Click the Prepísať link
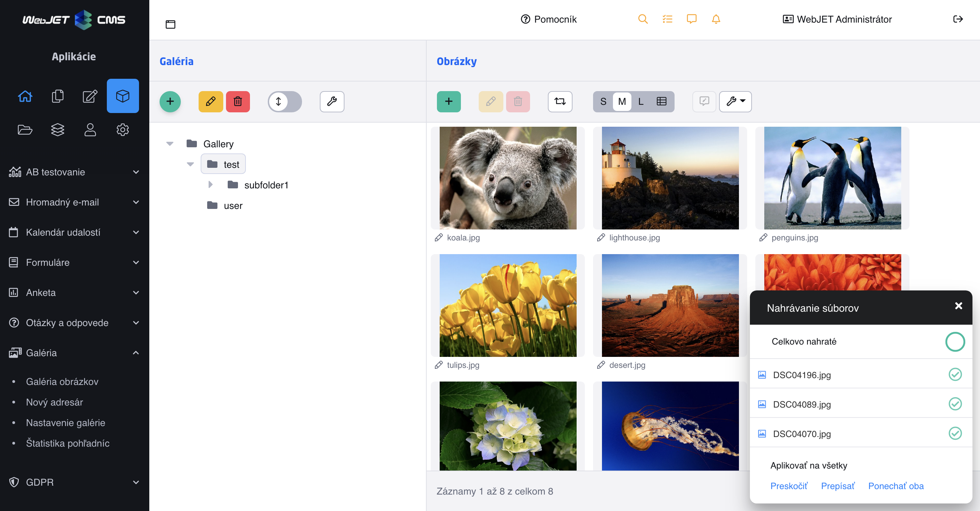 pos(838,486)
